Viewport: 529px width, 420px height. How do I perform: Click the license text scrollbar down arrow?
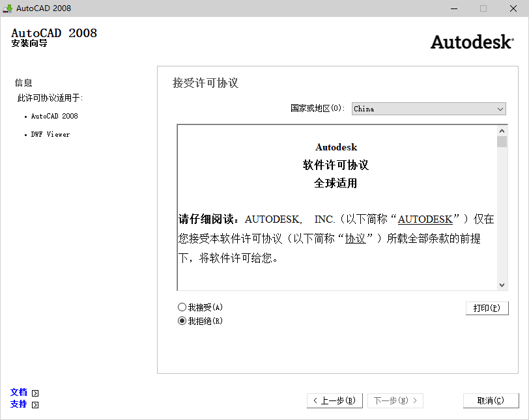click(x=502, y=285)
